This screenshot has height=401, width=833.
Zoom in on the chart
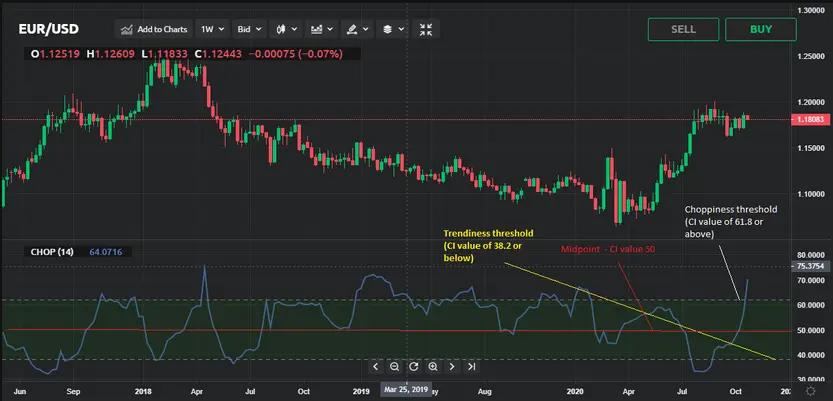tap(432, 366)
